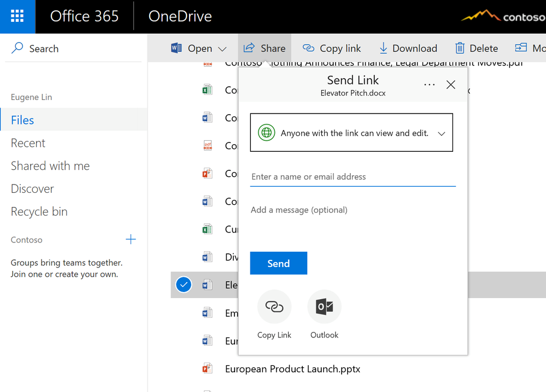Click the Share toolbar button
Viewport: 546px width, 392px height.
(265, 49)
